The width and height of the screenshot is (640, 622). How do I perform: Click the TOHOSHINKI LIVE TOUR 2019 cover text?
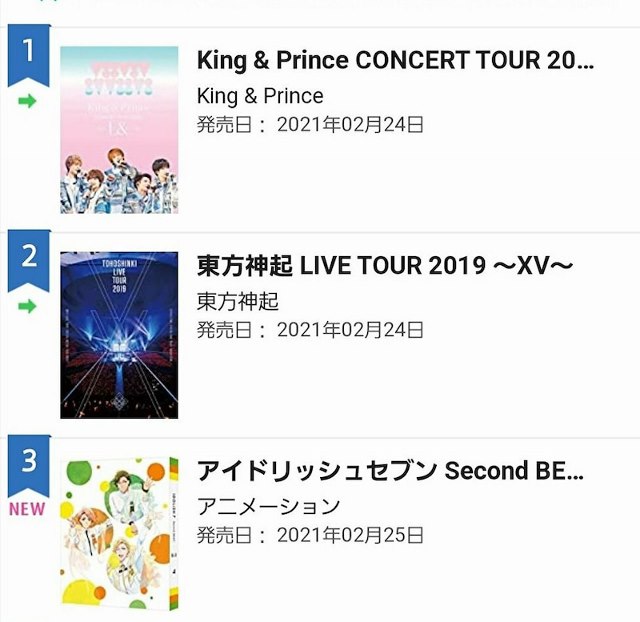[119, 287]
